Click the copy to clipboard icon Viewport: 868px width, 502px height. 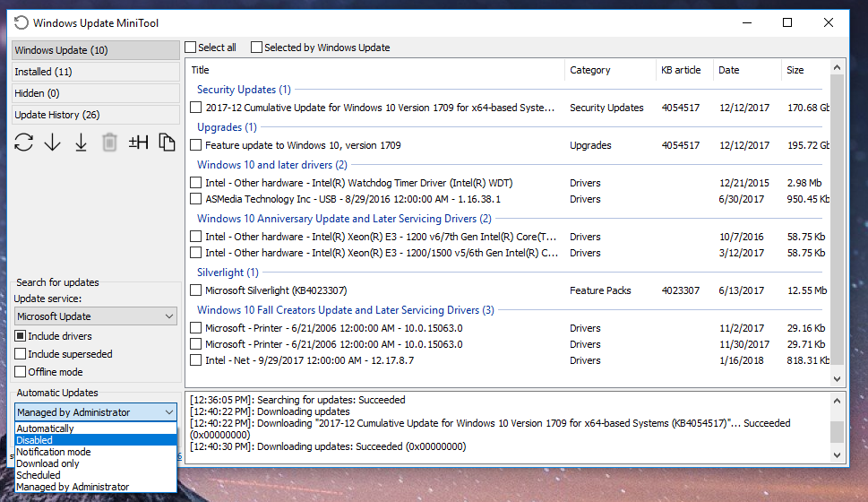click(167, 143)
